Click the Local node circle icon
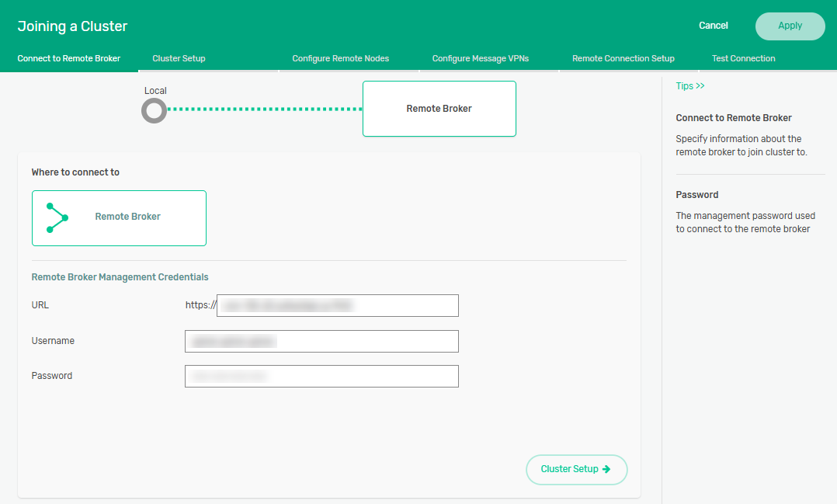Viewport: 837px width, 504px height. pyautogui.click(x=154, y=111)
